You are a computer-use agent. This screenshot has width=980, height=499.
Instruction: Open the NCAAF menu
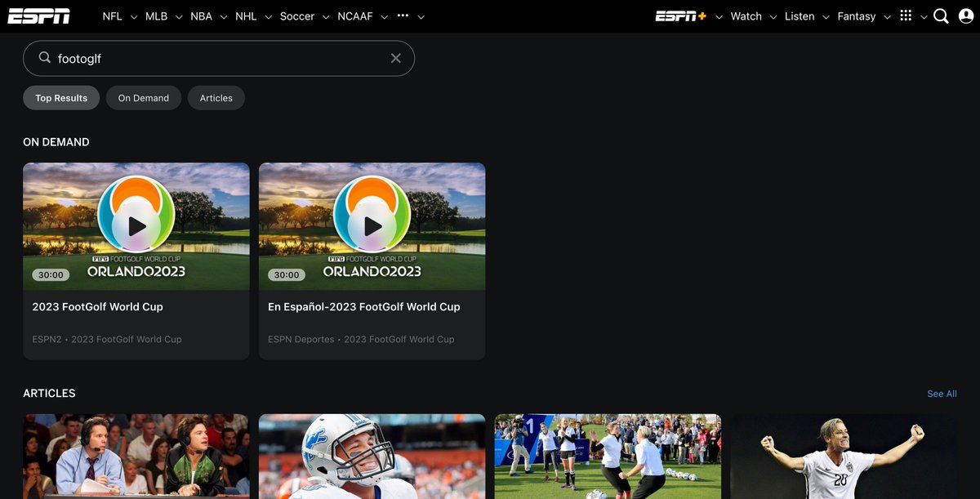pyautogui.click(x=355, y=16)
